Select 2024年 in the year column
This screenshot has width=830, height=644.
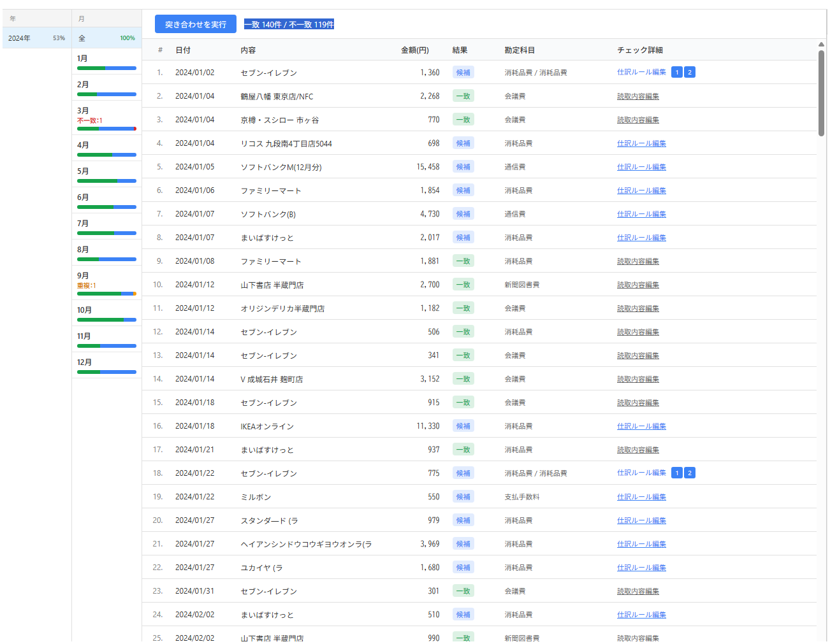point(36,38)
